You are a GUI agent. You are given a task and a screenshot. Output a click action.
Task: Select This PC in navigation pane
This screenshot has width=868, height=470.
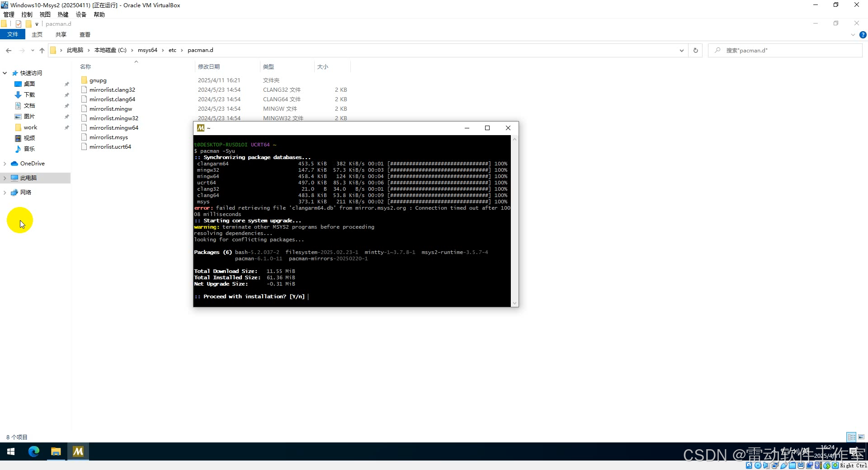click(x=28, y=178)
